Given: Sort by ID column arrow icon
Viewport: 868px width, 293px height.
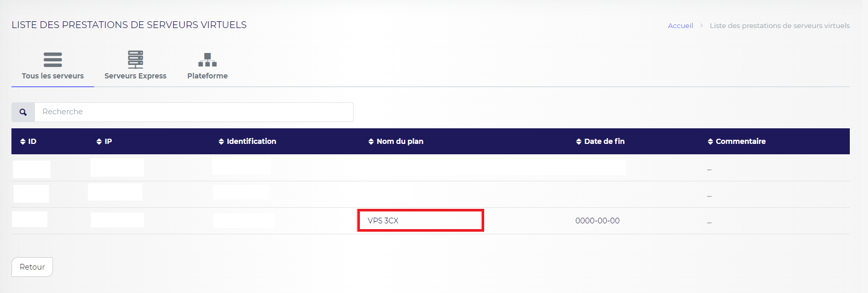Looking at the screenshot, I should click(23, 141).
